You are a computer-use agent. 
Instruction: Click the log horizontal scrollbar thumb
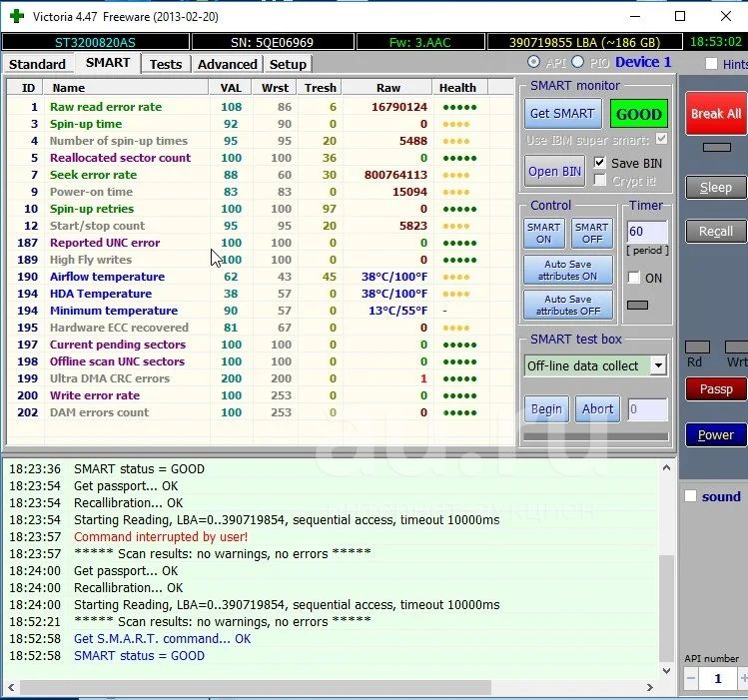click(x=256, y=688)
